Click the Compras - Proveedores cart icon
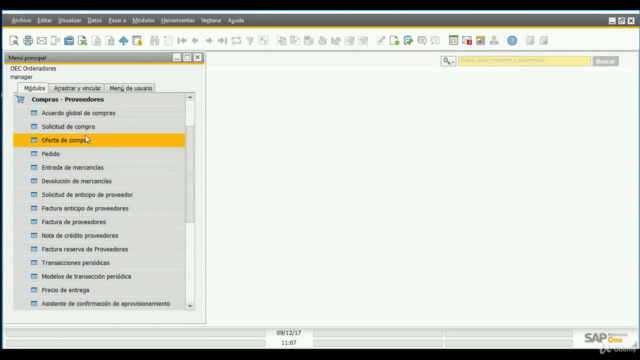 pyautogui.click(x=20, y=99)
